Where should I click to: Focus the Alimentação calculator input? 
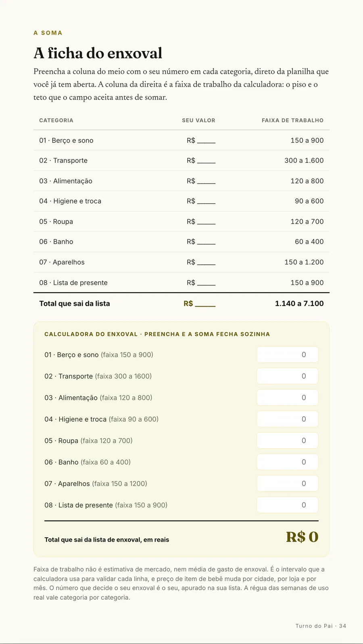(x=288, y=397)
